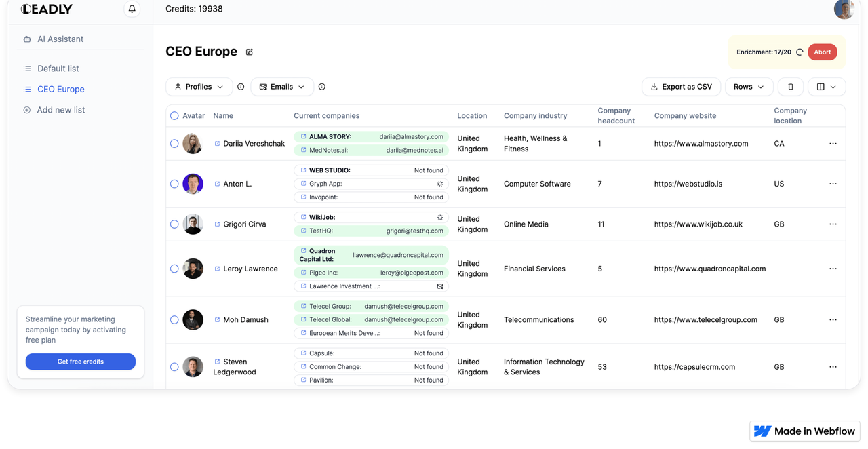
Task: Click email leroy@pigeepost.com
Action: coord(412,273)
